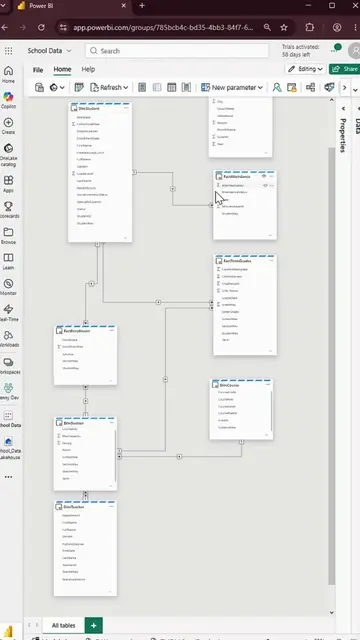Select relationship between DimSection and DimCourse
Screen dimensions: 360x640
(x=179, y=456)
